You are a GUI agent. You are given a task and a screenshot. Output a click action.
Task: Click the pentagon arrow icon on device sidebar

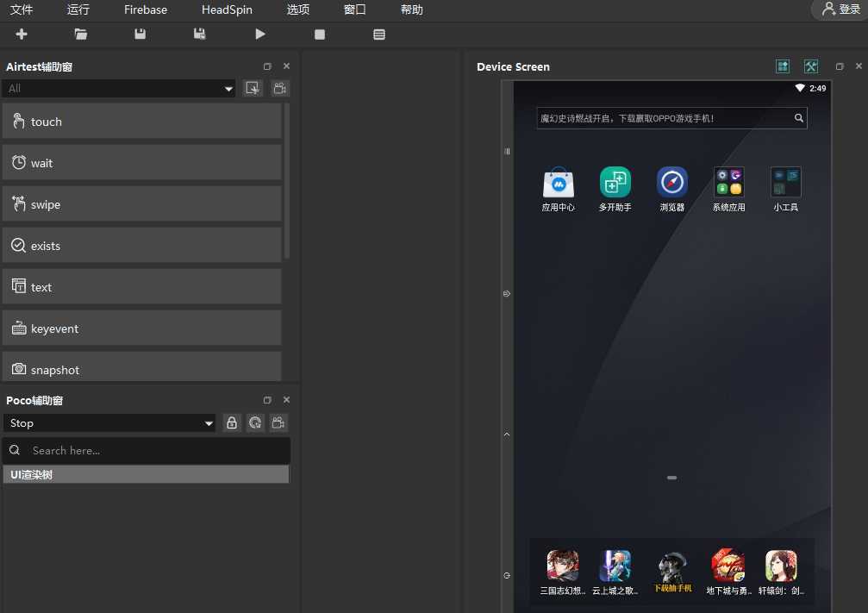[x=507, y=293]
